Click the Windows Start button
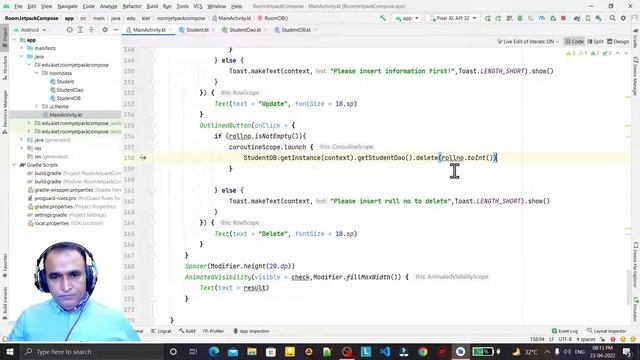640x360 pixels. [9, 351]
